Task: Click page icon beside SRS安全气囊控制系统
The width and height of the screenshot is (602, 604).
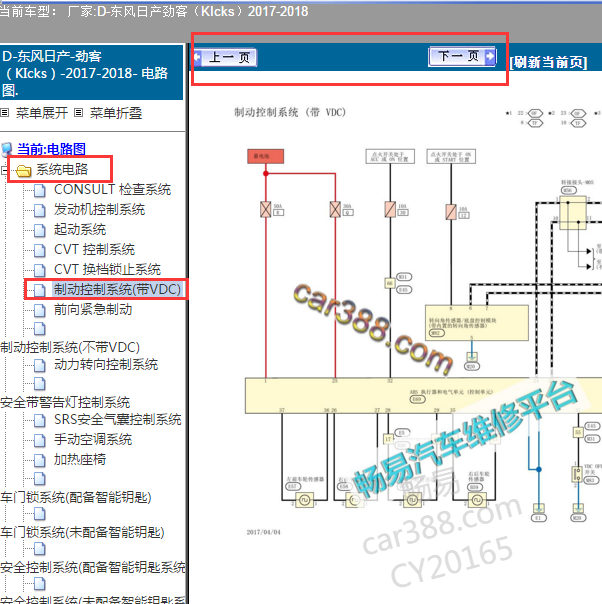Action: [x=39, y=420]
